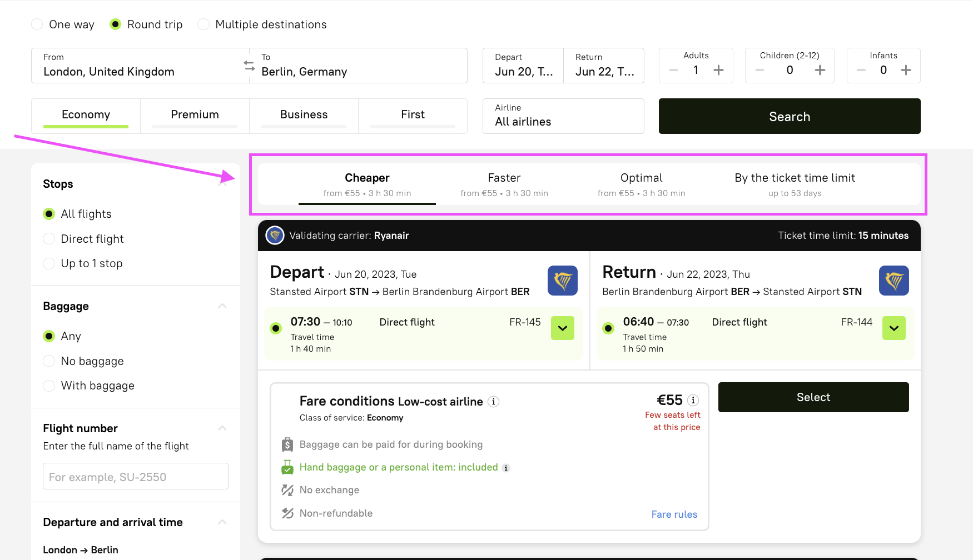Click the flight number input field
Image resolution: width=973 pixels, height=560 pixels.
[136, 477]
